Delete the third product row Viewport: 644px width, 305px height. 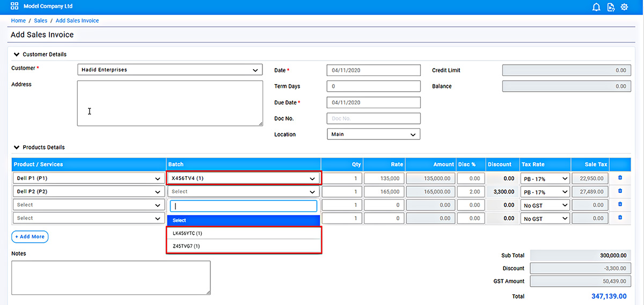point(620,204)
